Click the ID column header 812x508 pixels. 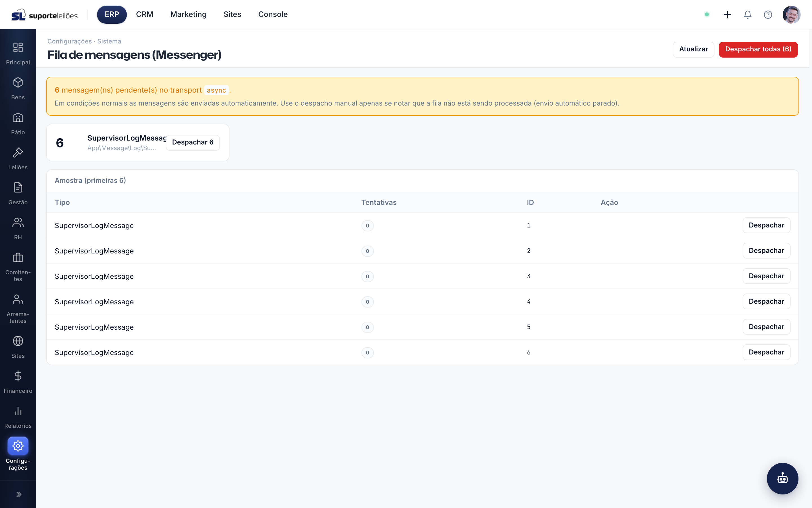coord(530,202)
